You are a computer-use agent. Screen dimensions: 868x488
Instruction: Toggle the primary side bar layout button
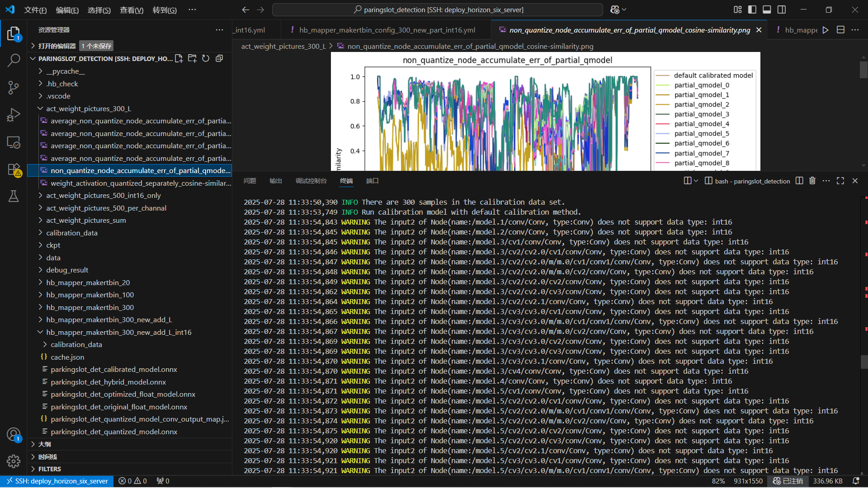click(752, 9)
